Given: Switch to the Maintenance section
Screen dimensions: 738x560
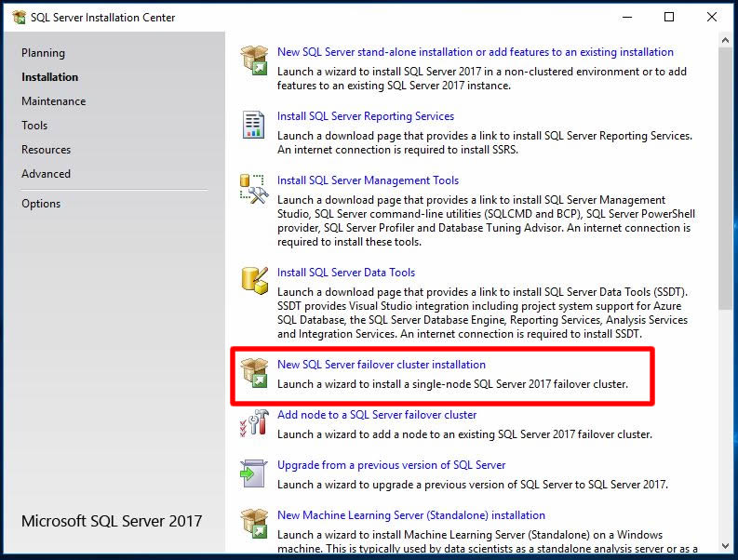Looking at the screenshot, I should pyautogui.click(x=53, y=101).
